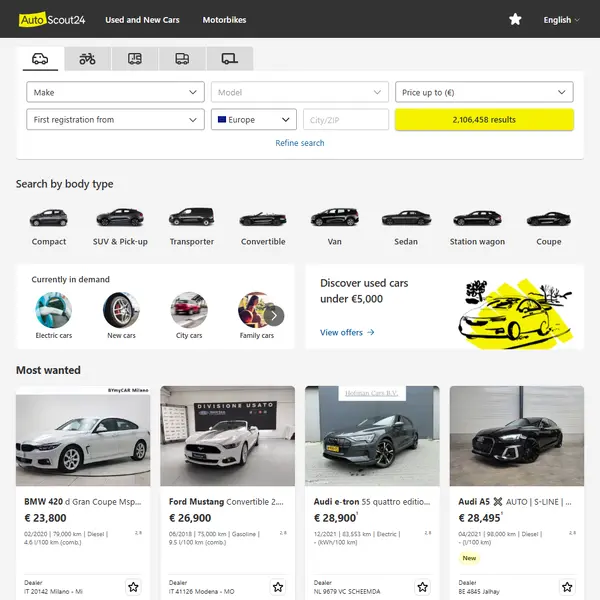Open BMW 420 d Gran Coupe title
This screenshot has width=600, height=600.
click(x=83, y=502)
